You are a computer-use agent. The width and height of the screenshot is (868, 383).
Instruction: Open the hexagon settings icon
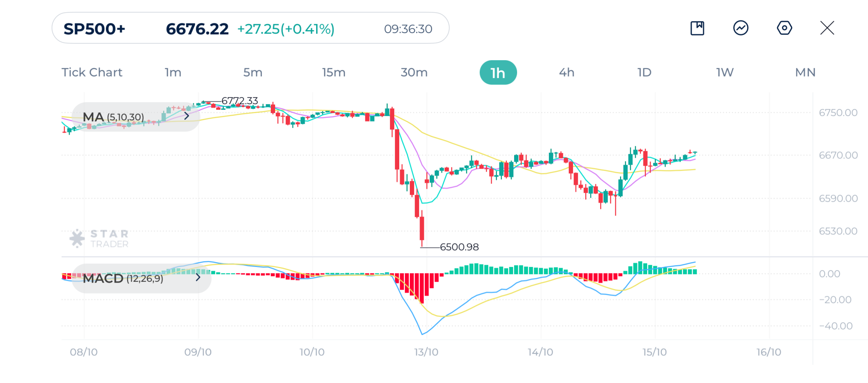pos(784,28)
